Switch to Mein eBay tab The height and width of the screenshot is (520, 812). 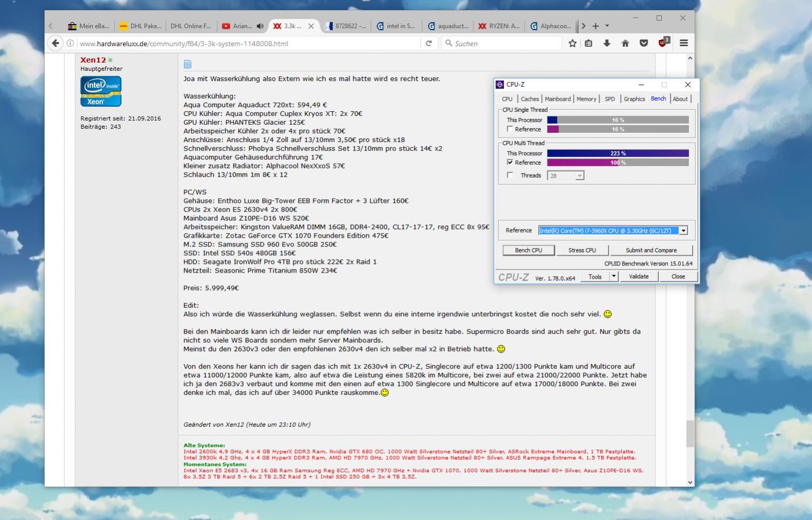click(x=89, y=26)
